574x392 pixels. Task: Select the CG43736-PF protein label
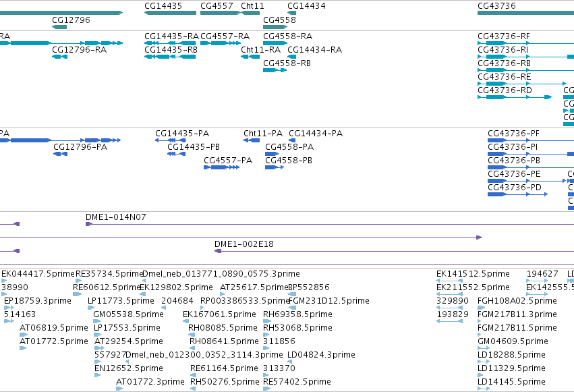point(513,134)
